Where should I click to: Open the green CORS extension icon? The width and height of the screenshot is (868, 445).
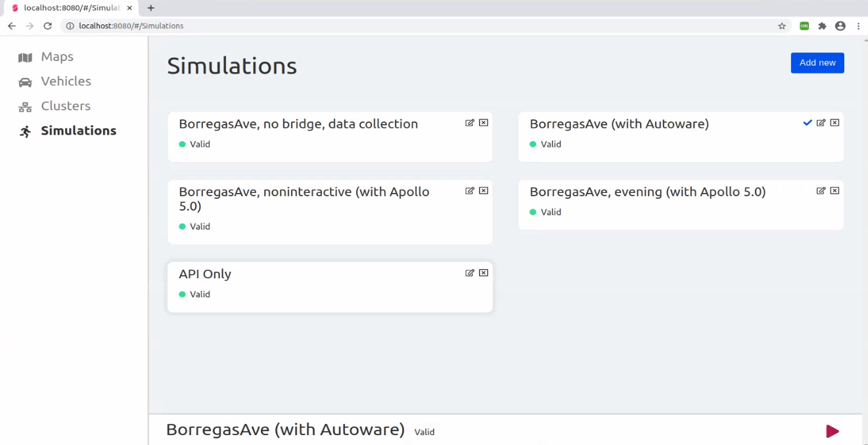click(x=804, y=26)
